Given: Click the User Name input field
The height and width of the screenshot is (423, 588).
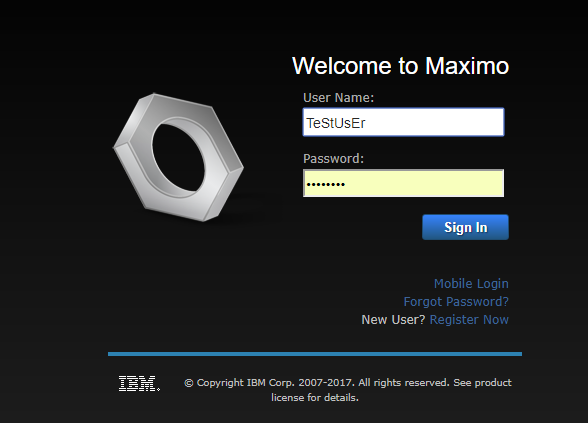Looking at the screenshot, I should pyautogui.click(x=404, y=122).
